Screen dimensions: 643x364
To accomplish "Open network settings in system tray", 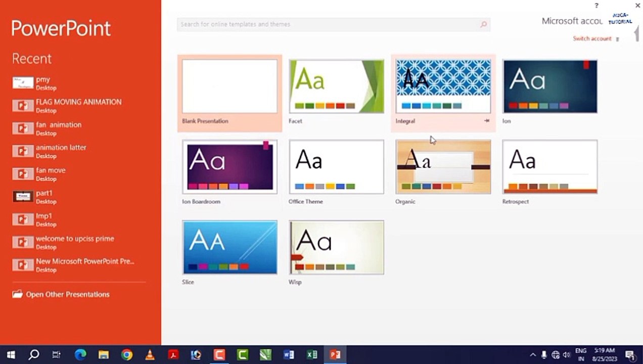I will click(556, 355).
